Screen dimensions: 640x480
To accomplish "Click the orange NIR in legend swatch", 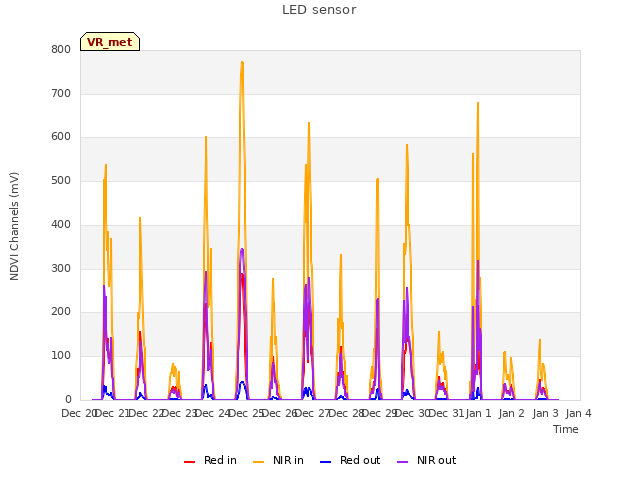I will (258, 462).
